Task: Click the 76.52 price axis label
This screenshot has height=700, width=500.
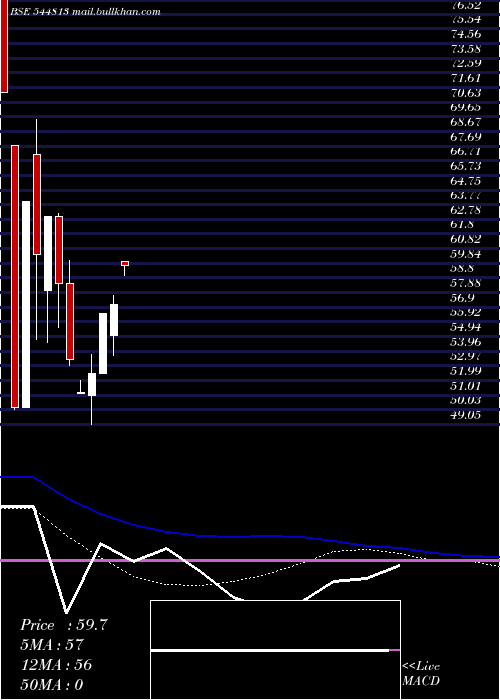Action: [466, 5]
